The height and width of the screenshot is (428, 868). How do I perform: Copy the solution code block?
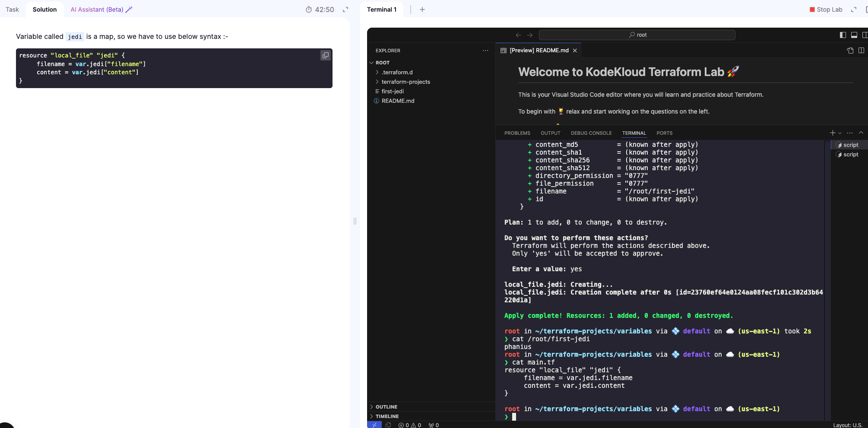coord(326,55)
